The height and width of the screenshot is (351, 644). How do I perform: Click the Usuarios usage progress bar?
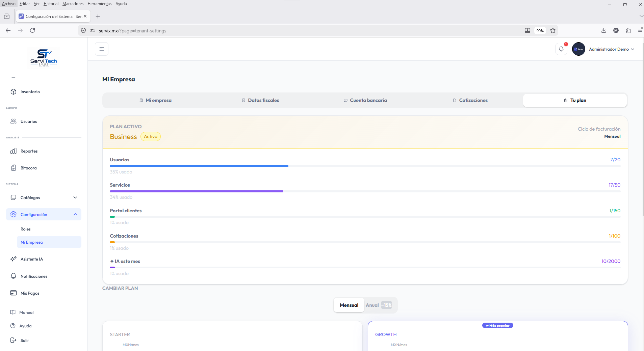coord(365,166)
